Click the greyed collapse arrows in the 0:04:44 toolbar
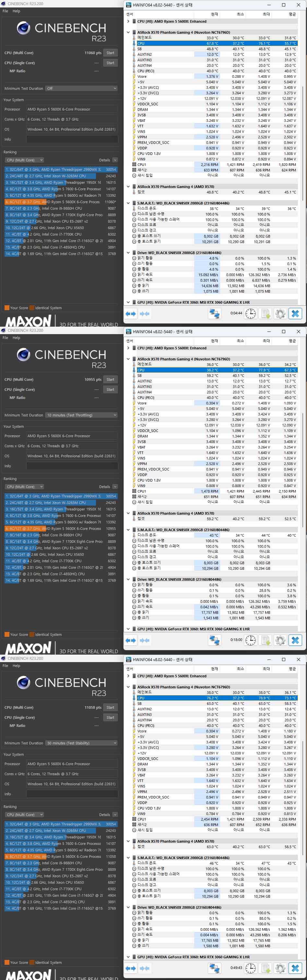The image size is (307, 980). [x=145, y=313]
